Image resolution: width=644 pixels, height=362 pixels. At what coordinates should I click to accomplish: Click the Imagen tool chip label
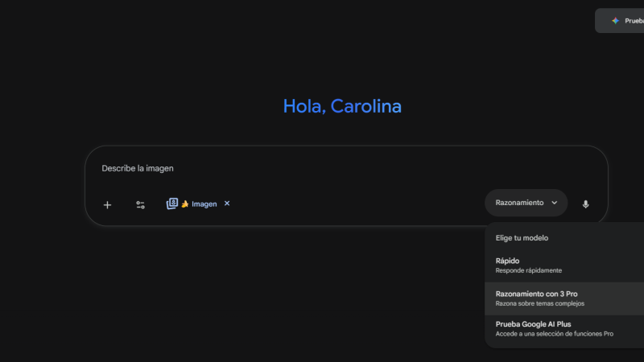204,204
